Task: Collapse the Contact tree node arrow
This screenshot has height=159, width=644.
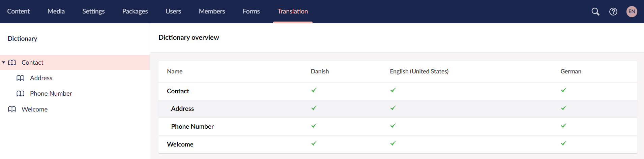Action: coord(4,63)
